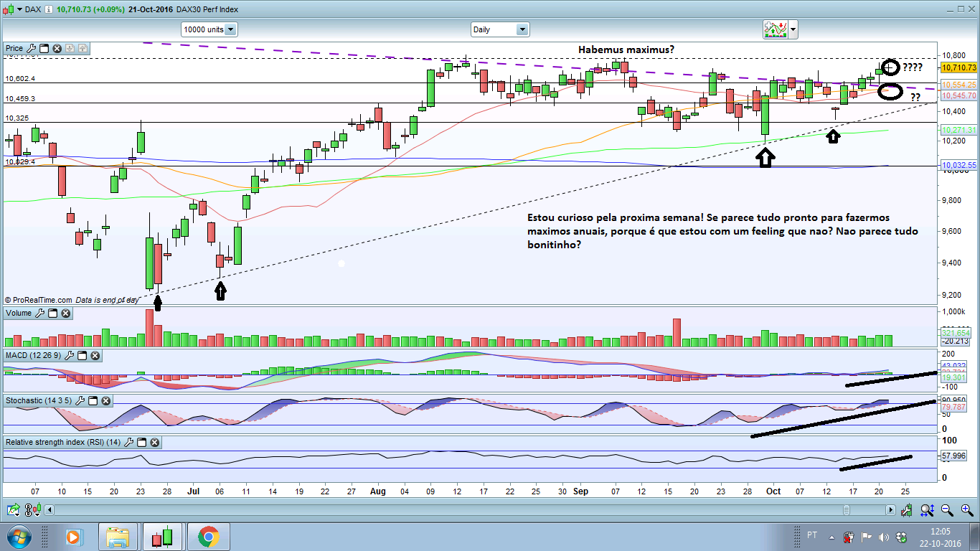Close the Price panel

[57, 49]
